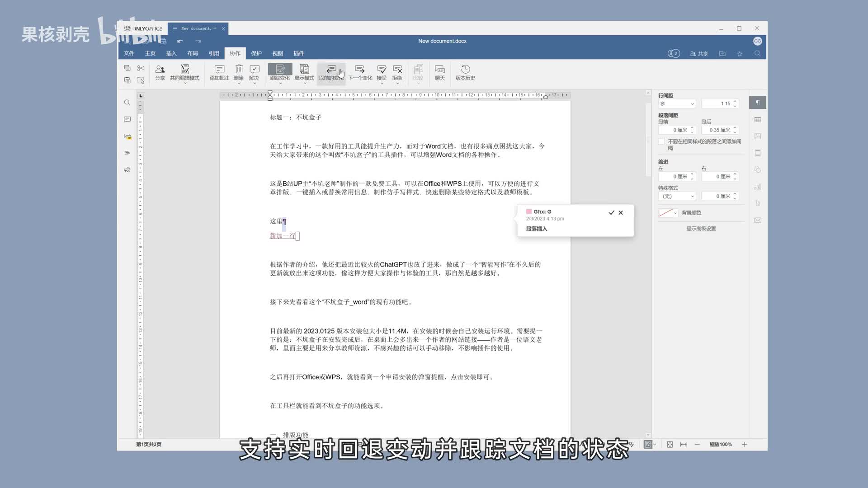Toggle paragraph settings icon in right sidebar
This screenshot has width=868, height=488.
[758, 103]
